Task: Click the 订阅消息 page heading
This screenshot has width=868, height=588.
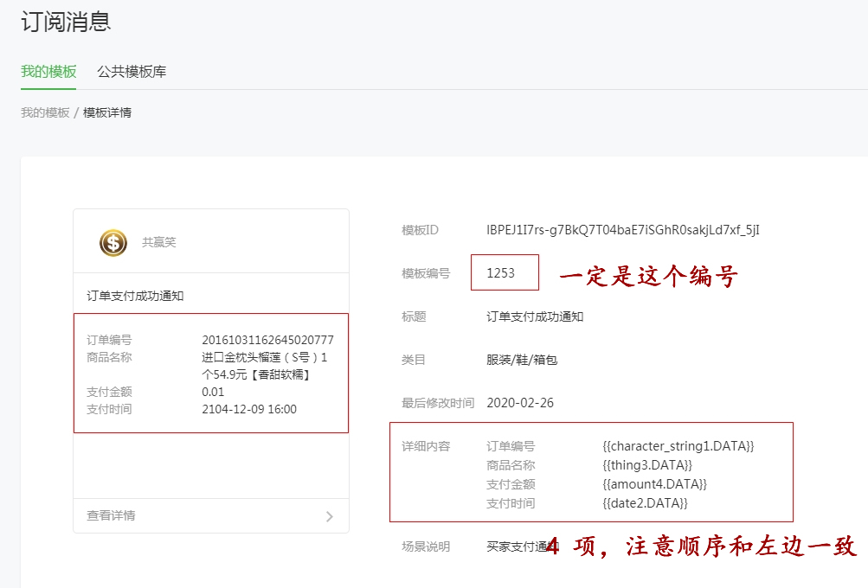Action: [66, 22]
